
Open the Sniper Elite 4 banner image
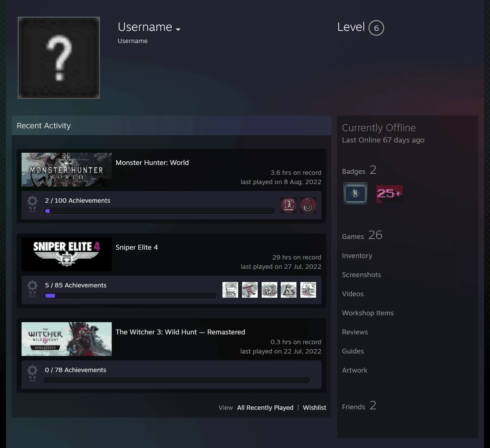pos(67,254)
